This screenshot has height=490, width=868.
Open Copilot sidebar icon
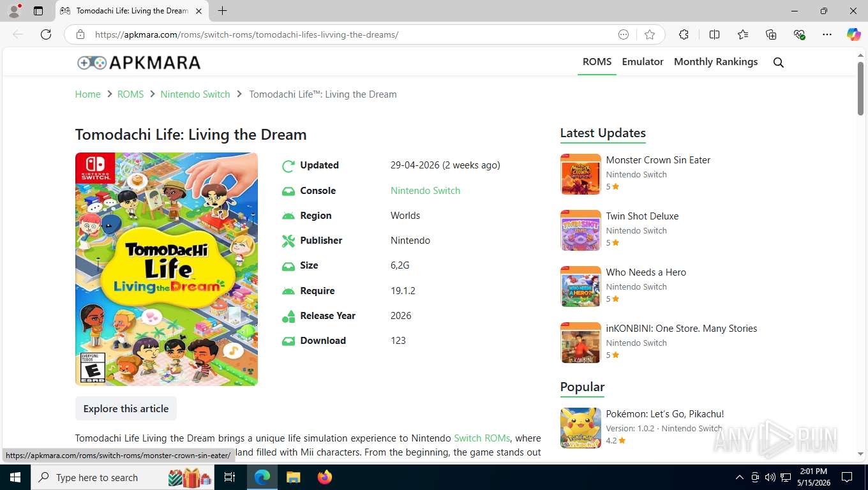(854, 34)
